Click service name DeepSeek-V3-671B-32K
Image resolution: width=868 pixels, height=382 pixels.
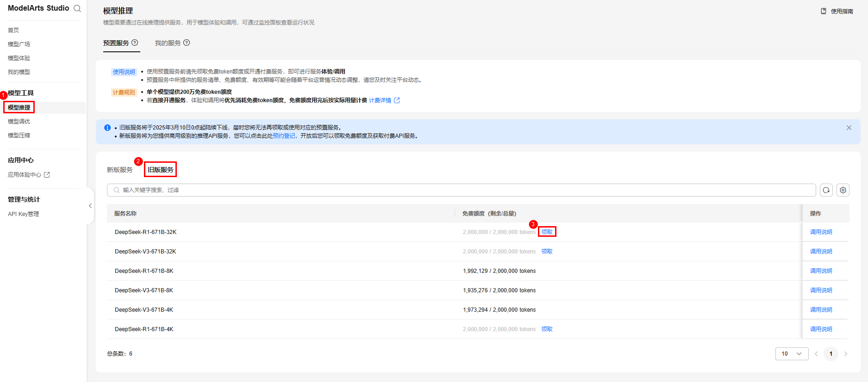(146, 252)
